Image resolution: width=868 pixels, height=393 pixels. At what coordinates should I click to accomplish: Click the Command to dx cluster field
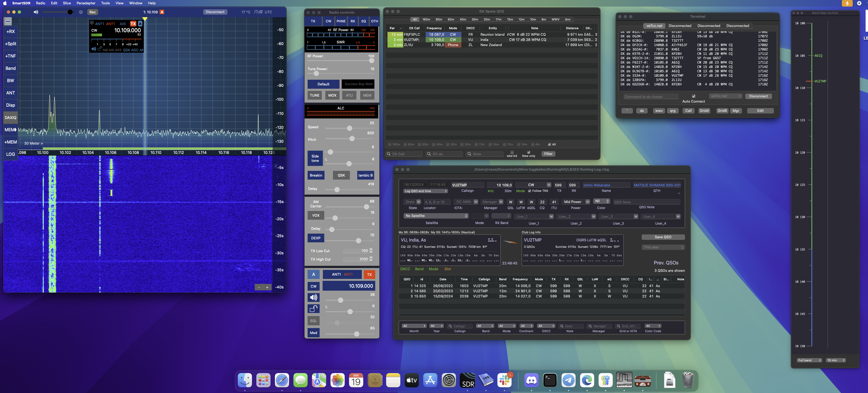click(651, 97)
